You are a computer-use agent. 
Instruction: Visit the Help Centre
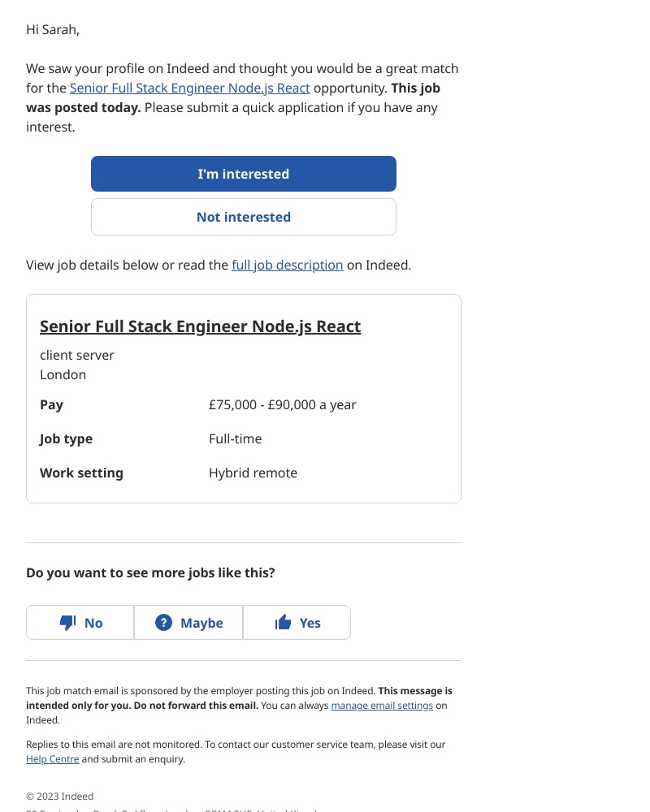tap(52, 758)
